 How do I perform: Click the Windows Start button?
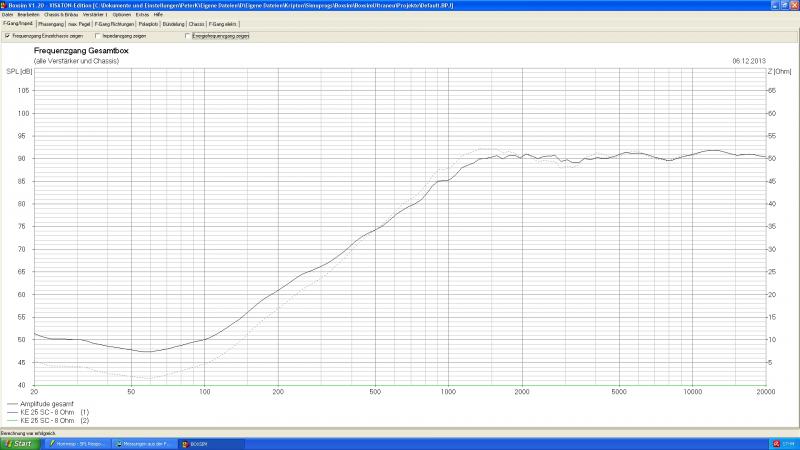pyautogui.click(x=18, y=443)
